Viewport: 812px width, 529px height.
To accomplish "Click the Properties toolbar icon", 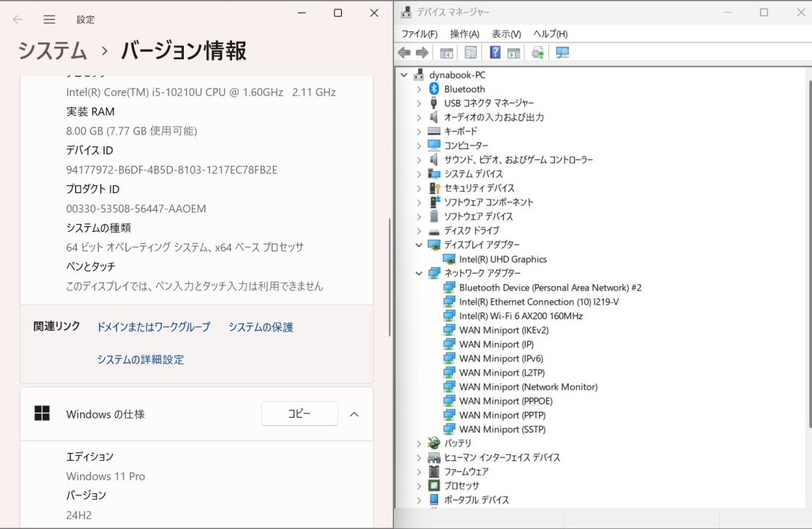I will point(471,53).
